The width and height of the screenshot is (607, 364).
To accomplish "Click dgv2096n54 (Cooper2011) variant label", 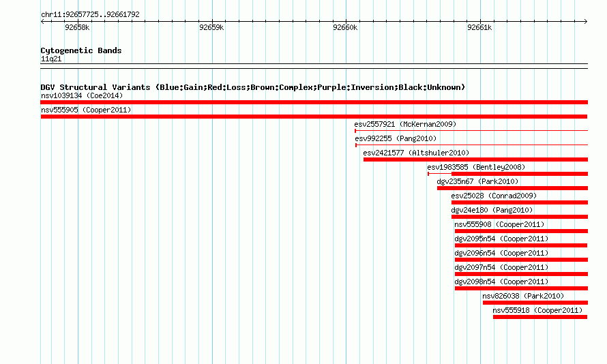I will (x=502, y=253).
